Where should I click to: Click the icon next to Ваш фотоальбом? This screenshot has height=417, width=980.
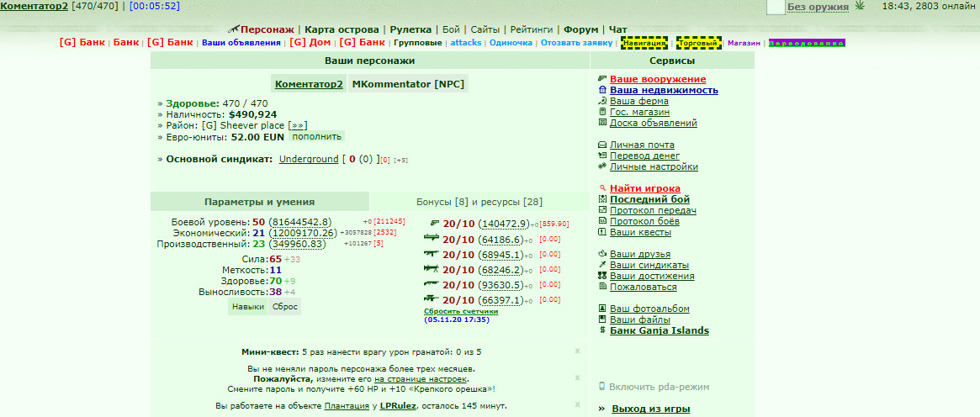pos(602,309)
